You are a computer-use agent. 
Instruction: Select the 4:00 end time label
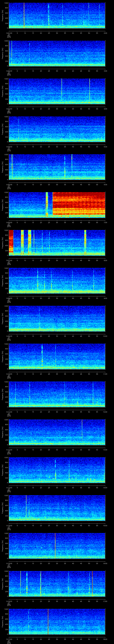click(105, 109)
